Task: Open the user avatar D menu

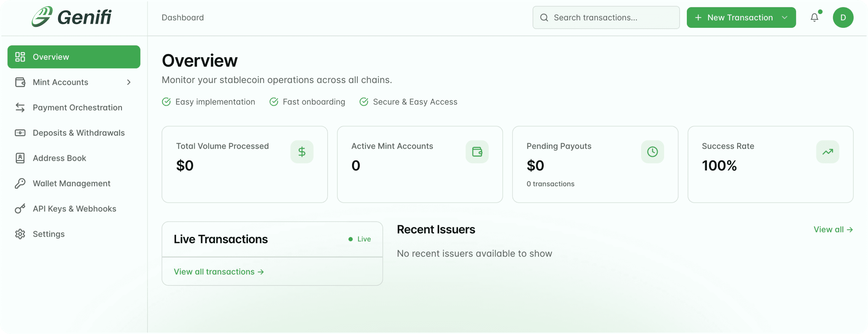Action: pos(843,17)
